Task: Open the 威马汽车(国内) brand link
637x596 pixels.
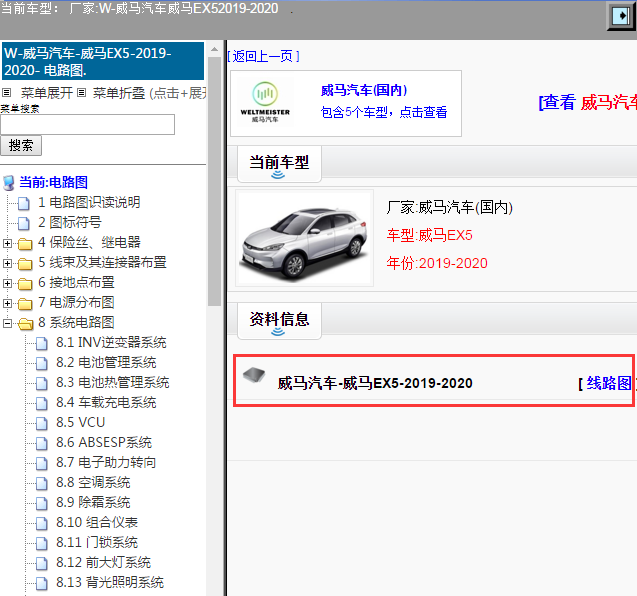Action: (364, 90)
